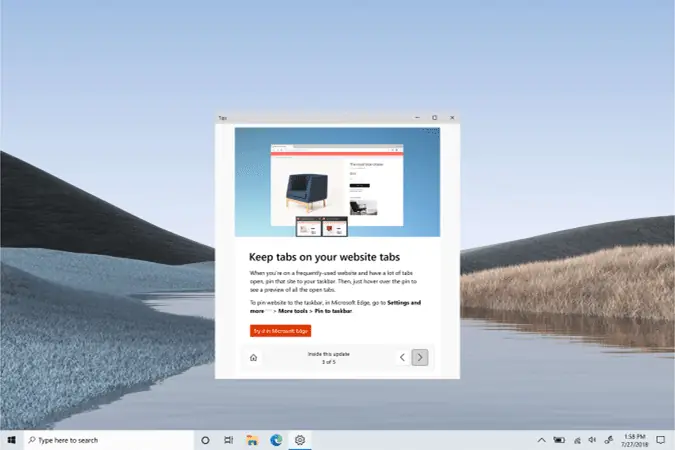
Task: Open Task View on the taskbar
Action: (229, 440)
